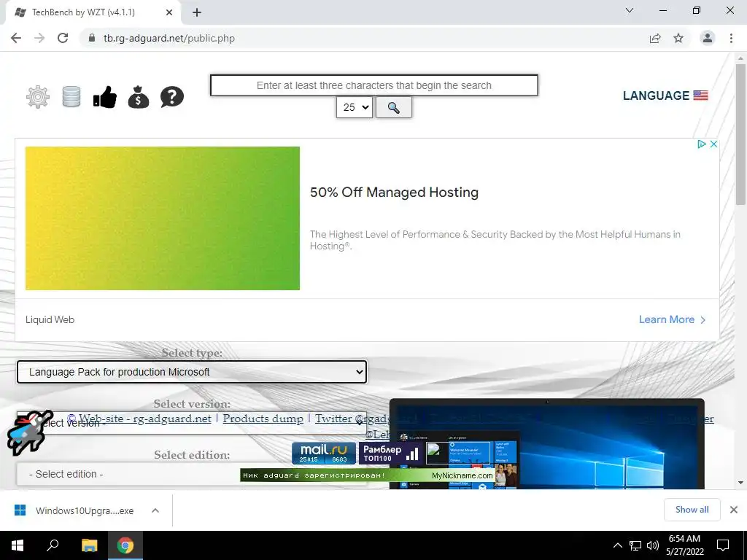This screenshot has height=560, width=747.
Task: Click the Learn More ad link
Action: click(x=672, y=319)
